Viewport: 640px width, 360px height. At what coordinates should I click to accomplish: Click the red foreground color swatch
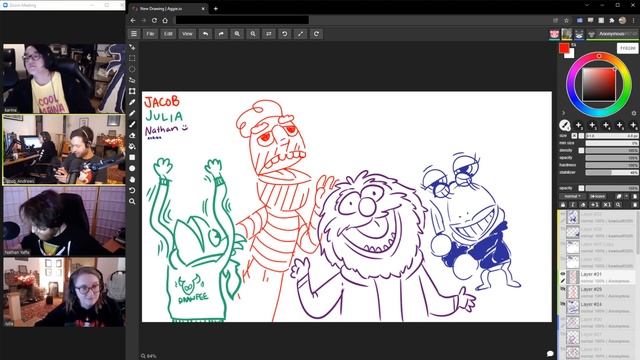pos(564,48)
